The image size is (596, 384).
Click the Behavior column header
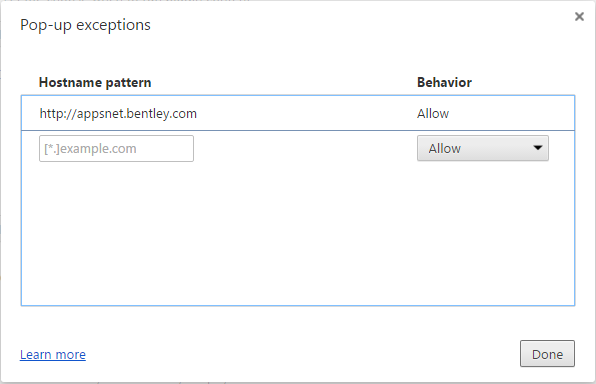[x=444, y=83]
